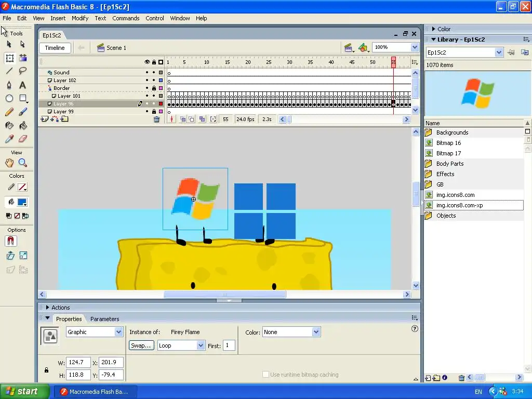This screenshot has width=532, height=399.
Task: Click the red outline color of Layer 96
Action: (x=161, y=104)
